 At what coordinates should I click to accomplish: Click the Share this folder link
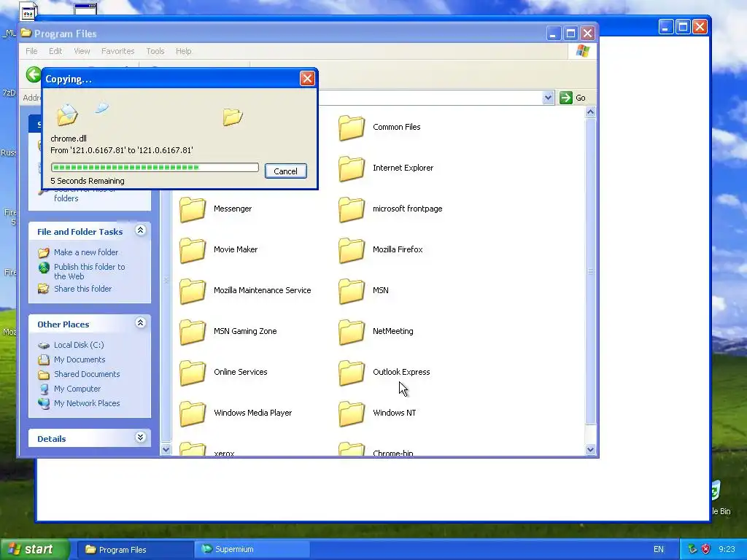click(x=83, y=289)
